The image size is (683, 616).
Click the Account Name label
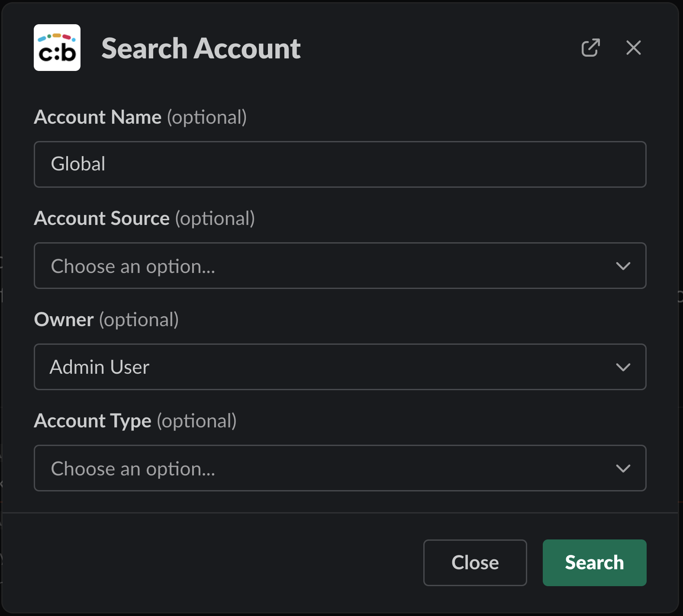tap(98, 117)
